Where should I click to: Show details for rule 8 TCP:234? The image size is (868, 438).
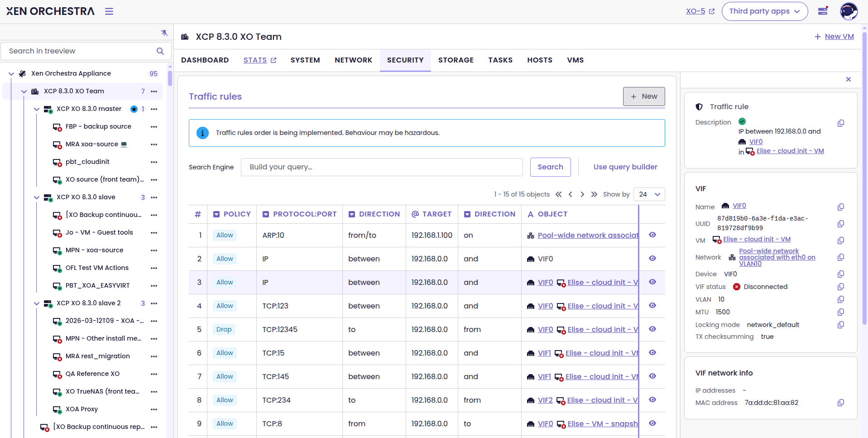652,400
